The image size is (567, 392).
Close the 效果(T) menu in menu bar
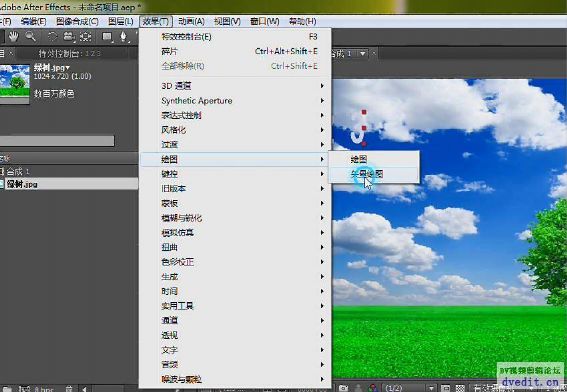pyautogui.click(x=156, y=21)
